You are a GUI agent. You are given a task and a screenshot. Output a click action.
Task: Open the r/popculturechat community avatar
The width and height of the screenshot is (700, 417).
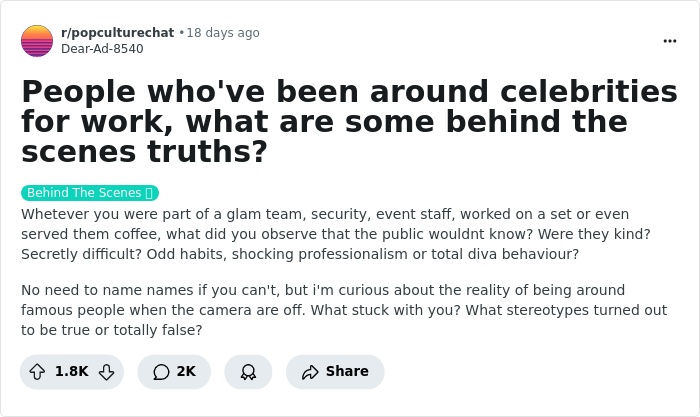click(37, 41)
